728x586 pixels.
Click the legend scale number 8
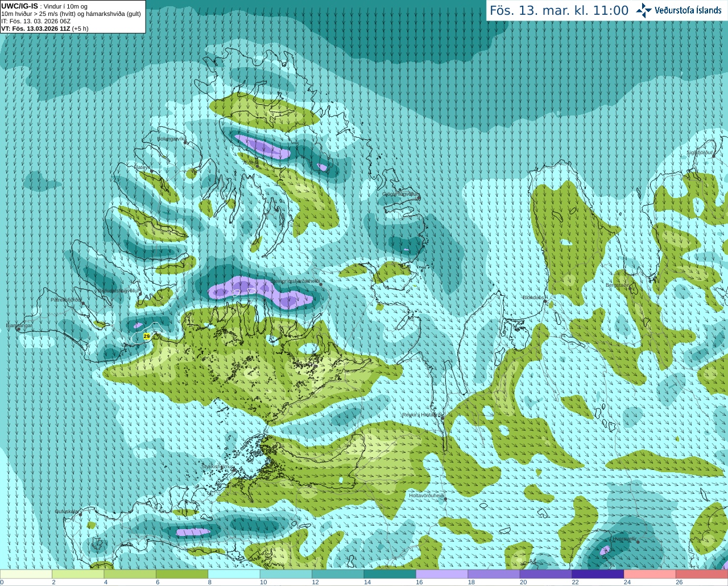tap(210, 582)
